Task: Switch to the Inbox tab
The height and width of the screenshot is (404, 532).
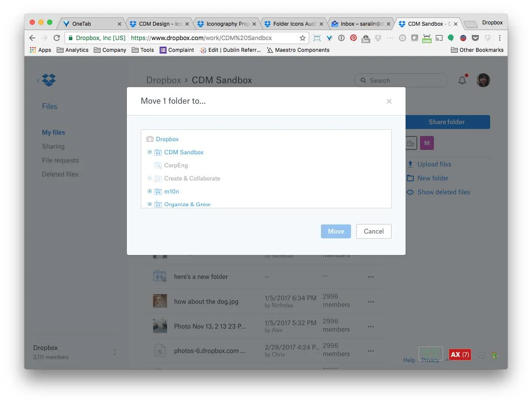Action: 361,24
